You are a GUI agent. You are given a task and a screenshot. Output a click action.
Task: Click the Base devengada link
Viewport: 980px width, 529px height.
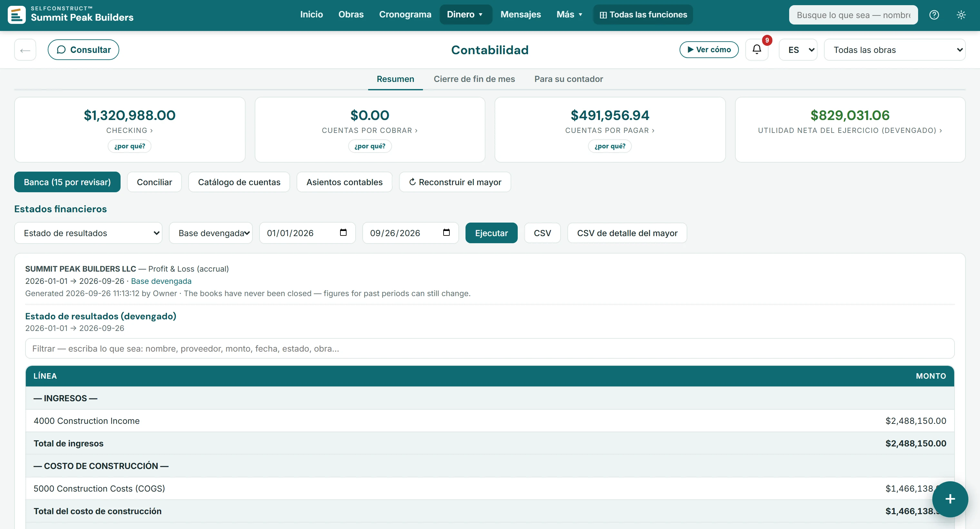pyautogui.click(x=161, y=281)
